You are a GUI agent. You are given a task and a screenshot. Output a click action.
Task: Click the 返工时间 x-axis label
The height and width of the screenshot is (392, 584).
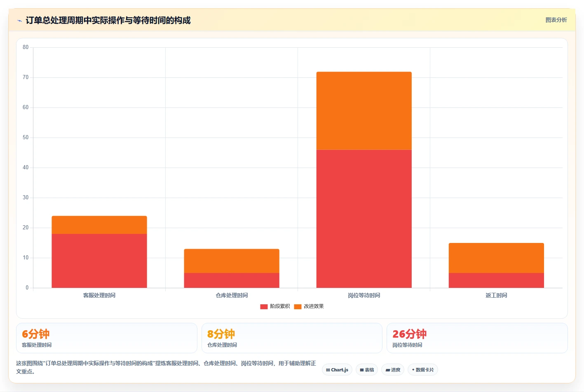(x=496, y=295)
